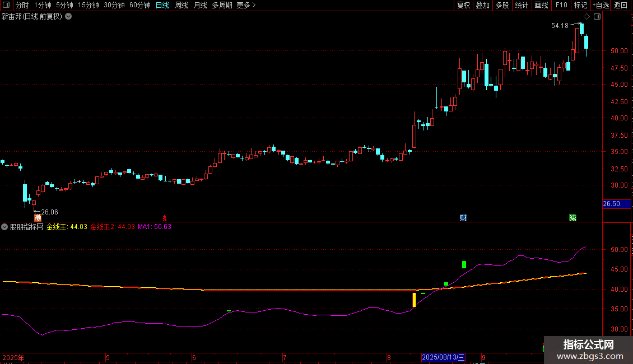Toggle the left side panel icon
Screen dimensions: 633x364
[6, 5]
